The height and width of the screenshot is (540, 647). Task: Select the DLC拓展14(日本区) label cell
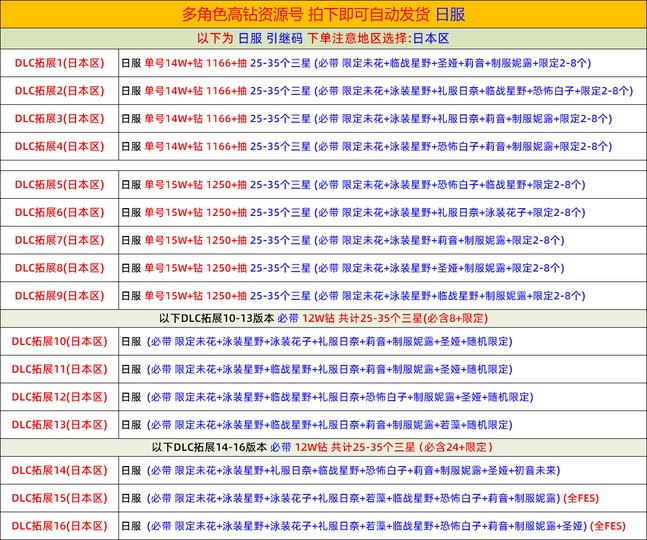59,470
